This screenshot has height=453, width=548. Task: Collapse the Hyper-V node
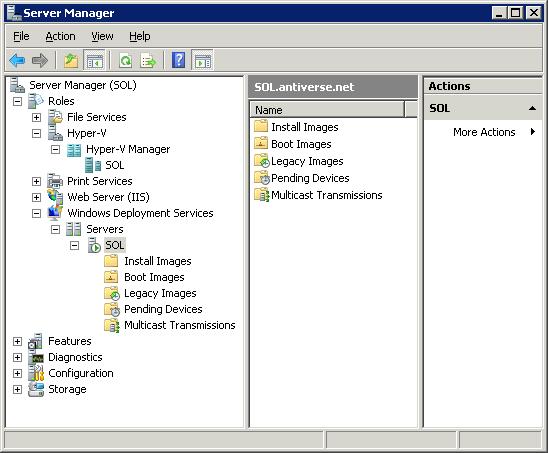click(36, 134)
